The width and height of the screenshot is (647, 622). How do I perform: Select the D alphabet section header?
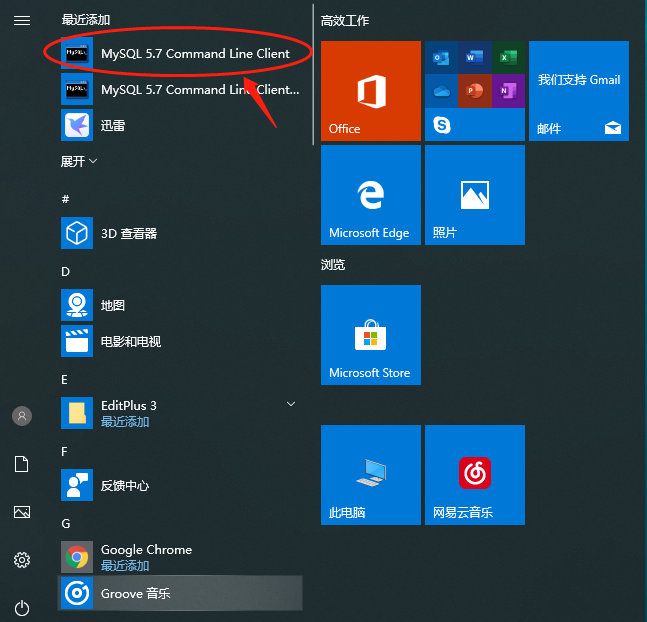(x=65, y=272)
